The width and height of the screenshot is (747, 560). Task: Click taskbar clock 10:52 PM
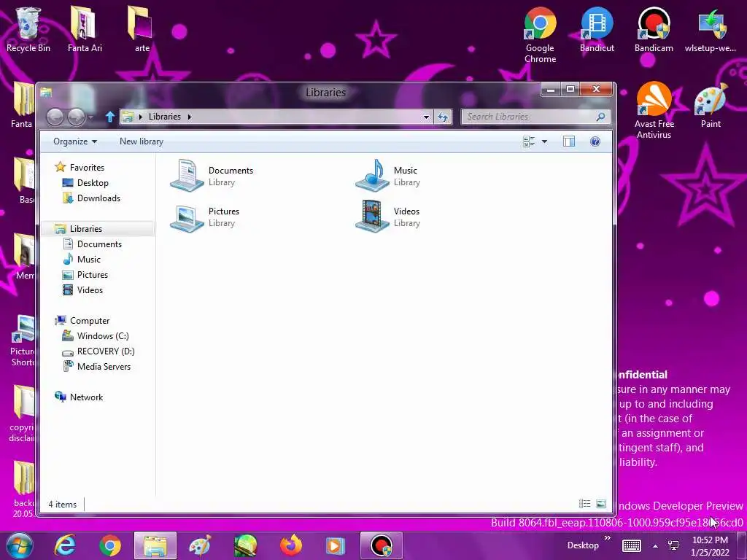[710, 540]
